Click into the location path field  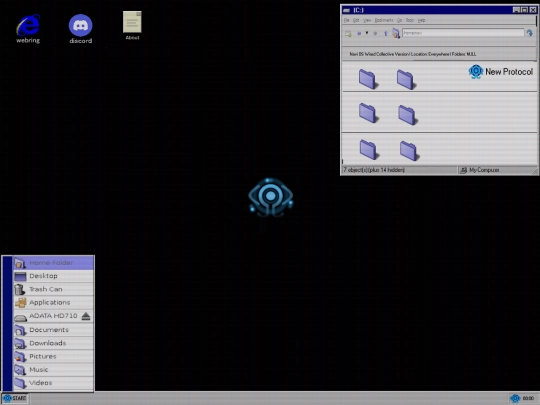tap(463, 33)
